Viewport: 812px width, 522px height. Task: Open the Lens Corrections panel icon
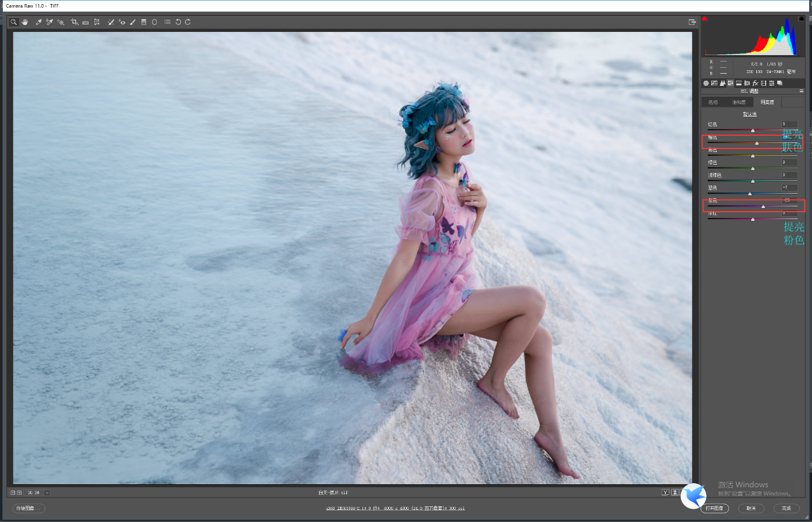click(747, 83)
